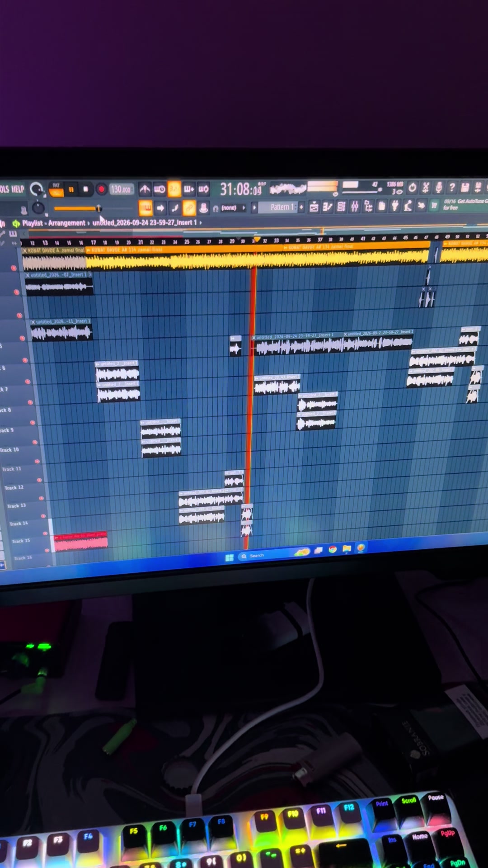The height and width of the screenshot is (868, 488).
Task: Open the Windows Start button
Action: tap(229, 557)
